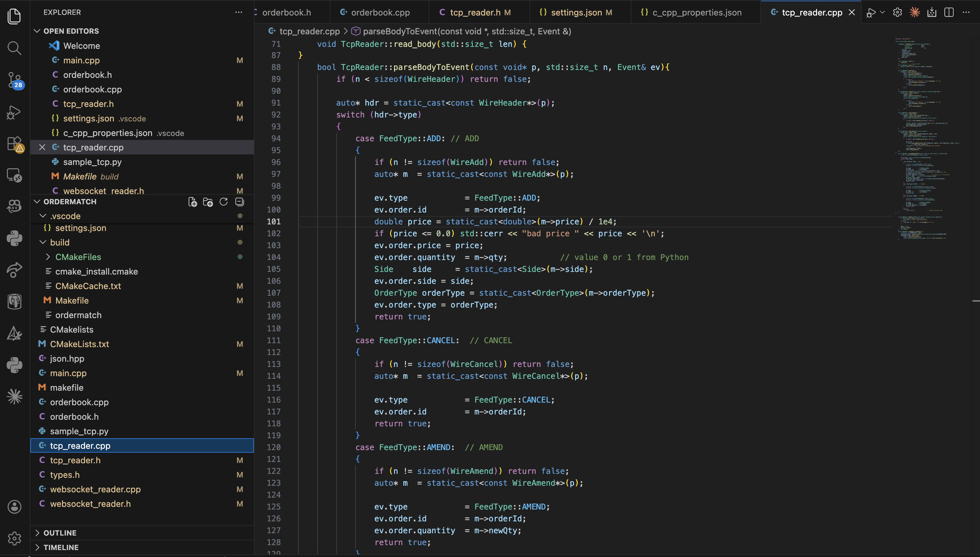Refresh the ORDERMATCH explorer

pyautogui.click(x=224, y=202)
